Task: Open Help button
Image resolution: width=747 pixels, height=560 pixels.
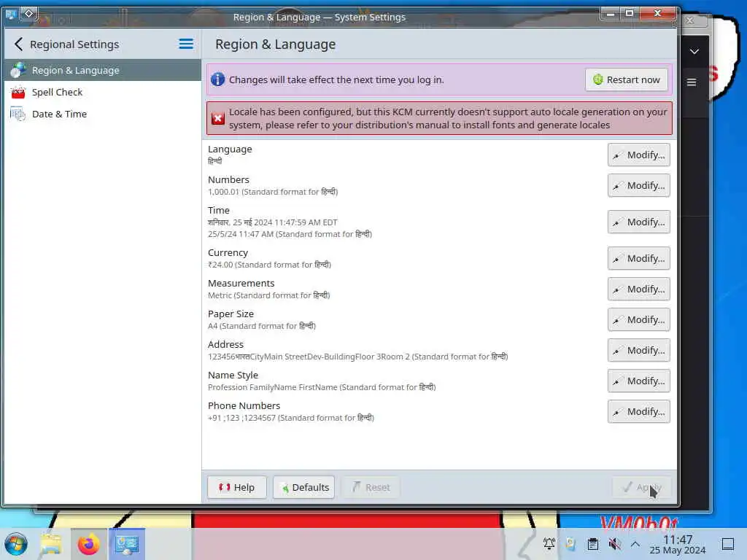Action: [237, 487]
